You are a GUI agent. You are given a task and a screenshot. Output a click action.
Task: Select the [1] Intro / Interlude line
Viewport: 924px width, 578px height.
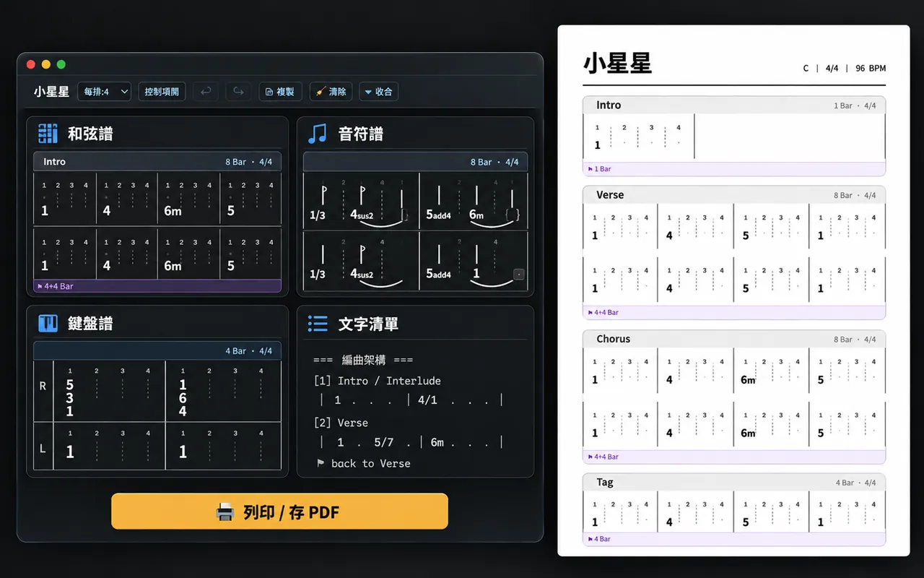(x=377, y=381)
